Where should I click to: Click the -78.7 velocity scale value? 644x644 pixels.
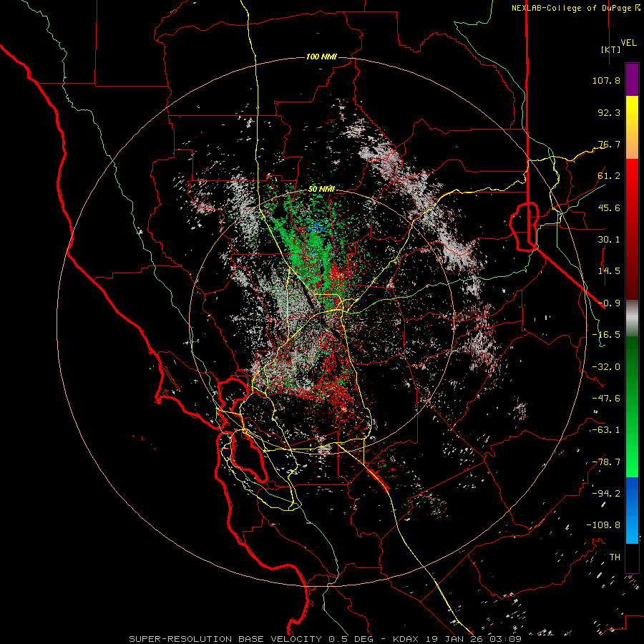pos(606,462)
